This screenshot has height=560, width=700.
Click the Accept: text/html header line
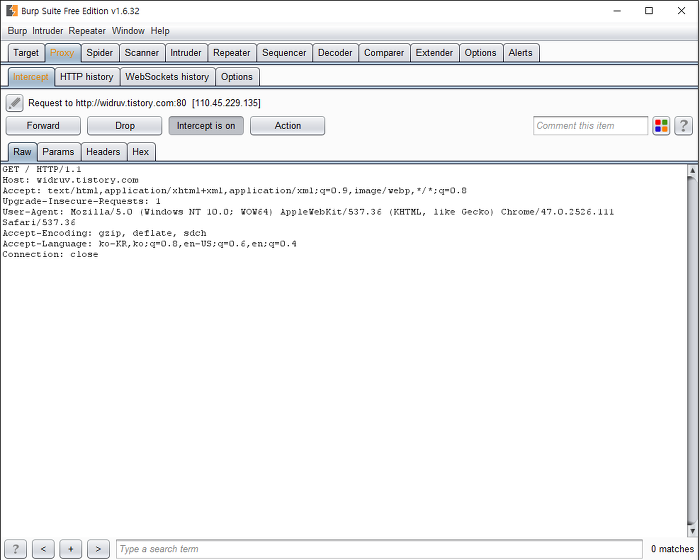click(234, 191)
